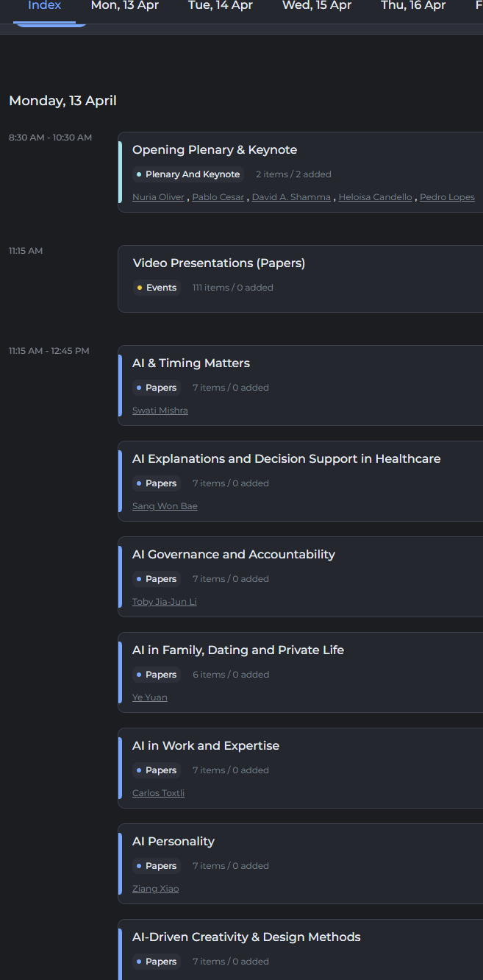This screenshot has height=980, width=483.
Task: Open the Thu, 16 Apr tab
Action: point(412,6)
